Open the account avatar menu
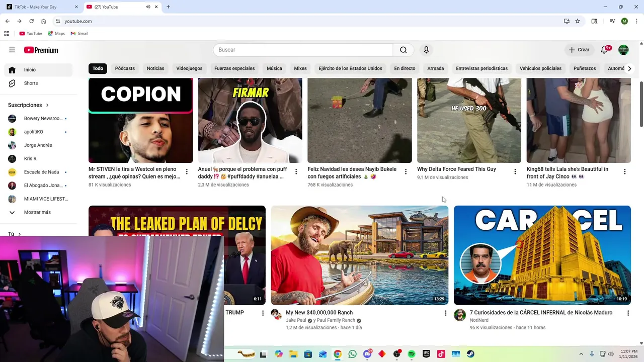Screen dimensions: 644x362 (x=623, y=50)
